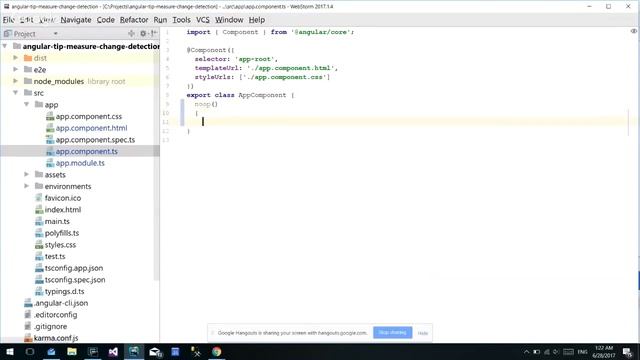Select app.component.html in project tree
The height and width of the screenshot is (360, 640).
(x=91, y=128)
